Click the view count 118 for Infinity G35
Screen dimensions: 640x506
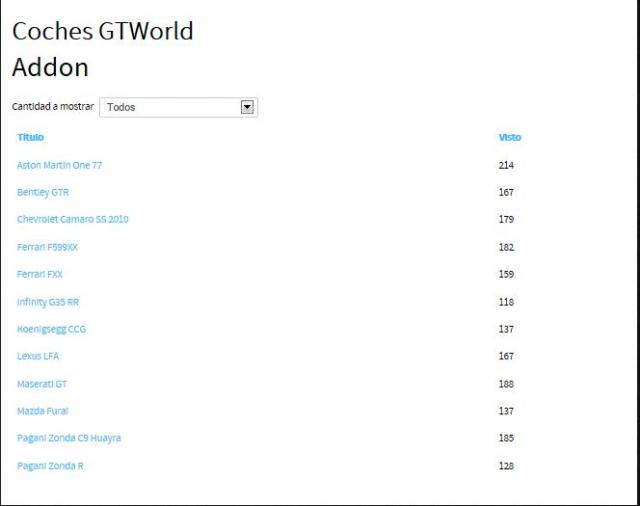click(x=506, y=302)
